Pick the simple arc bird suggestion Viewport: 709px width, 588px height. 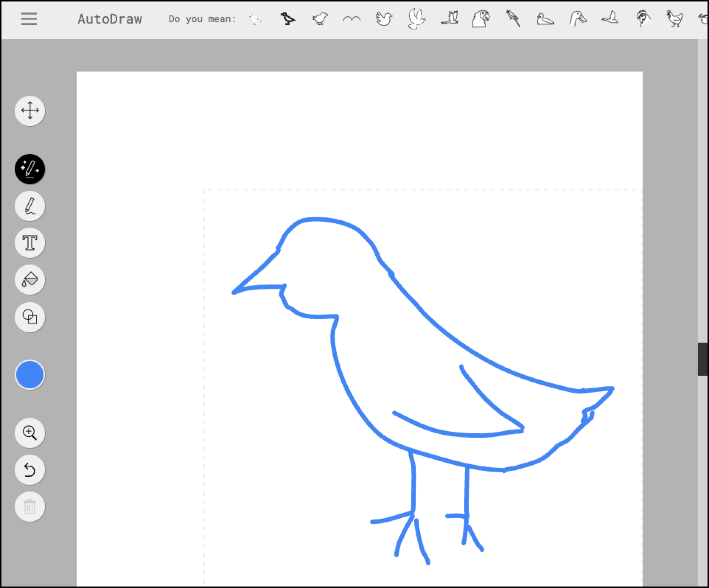pos(352,18)
